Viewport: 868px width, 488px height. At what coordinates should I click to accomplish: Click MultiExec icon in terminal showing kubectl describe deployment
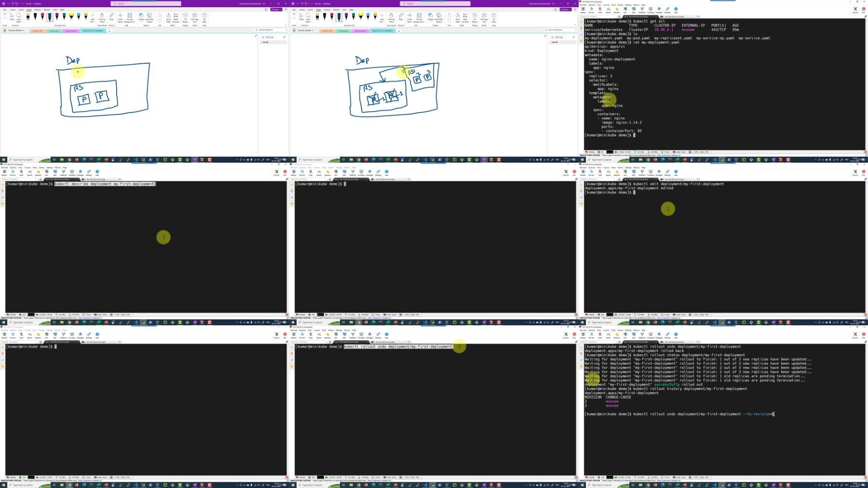[x=63, y=172]
